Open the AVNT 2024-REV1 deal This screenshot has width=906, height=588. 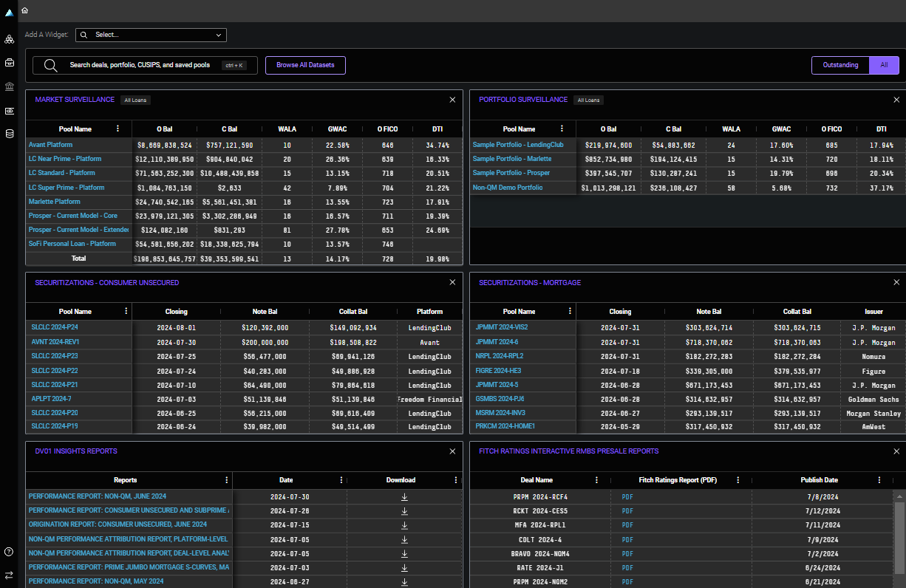click(55, 342)
